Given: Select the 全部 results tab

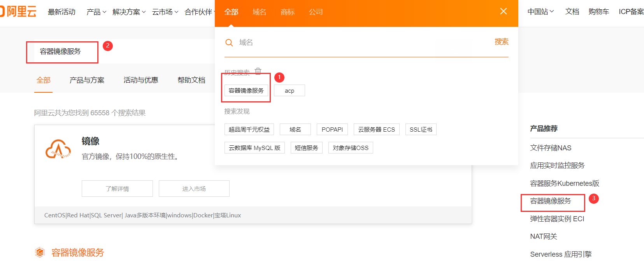Looking at the screenshot, I should coord(43,80).
